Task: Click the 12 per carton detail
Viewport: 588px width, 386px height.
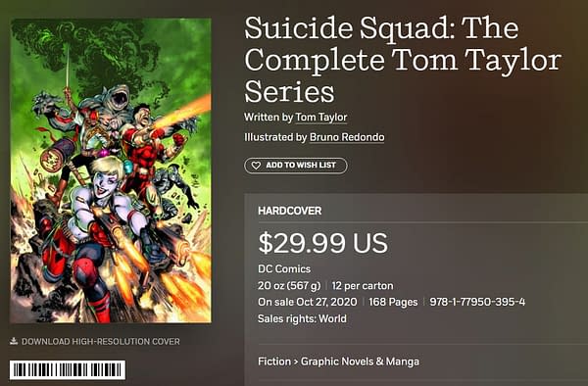Action: pos(363,285)
